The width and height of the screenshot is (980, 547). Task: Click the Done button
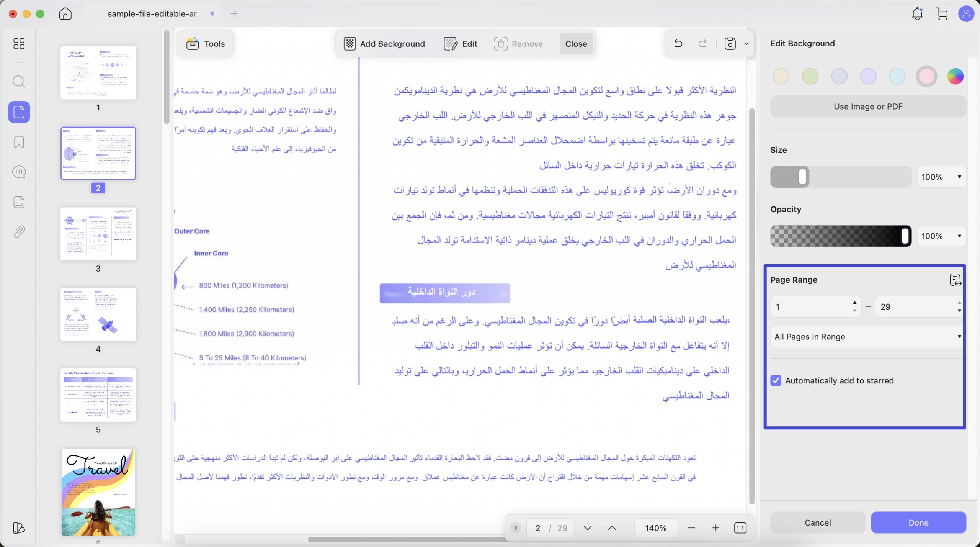(x=918, y=522)
